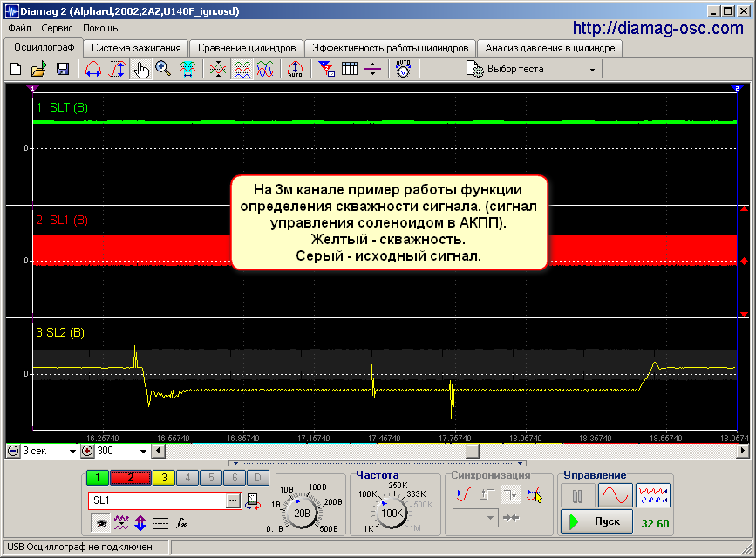The height and width of the screenshot is (558, 756).
Task: Click the overlapping sine waves icon
Action: 265,70
